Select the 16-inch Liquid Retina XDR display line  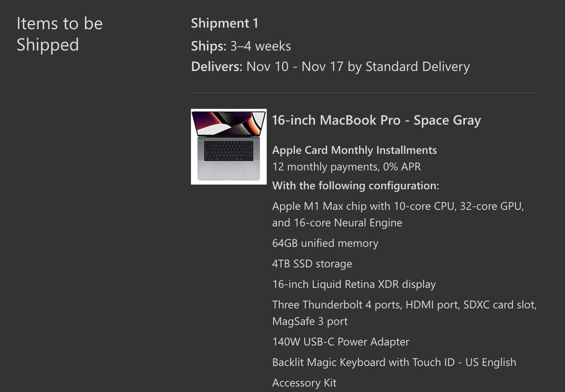tap(354, 284)
